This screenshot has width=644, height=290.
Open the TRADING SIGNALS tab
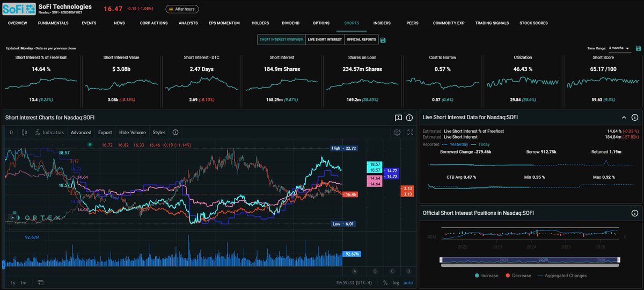tap(492, 23)
